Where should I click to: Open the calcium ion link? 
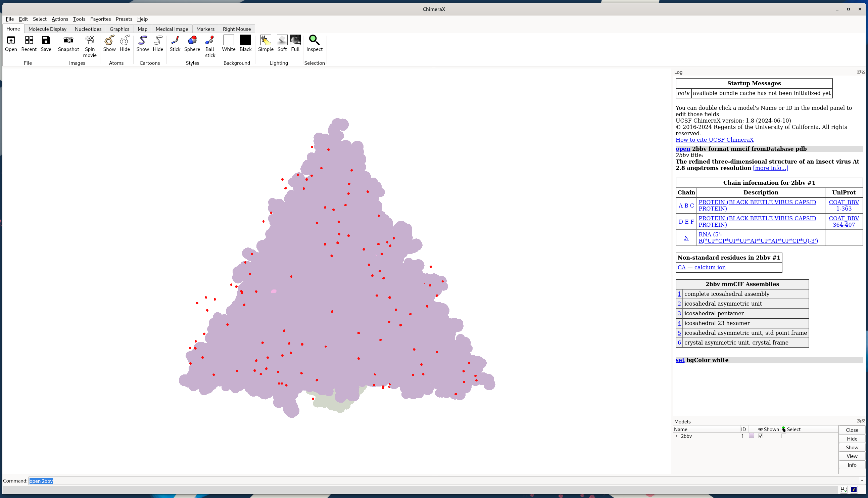710,268
